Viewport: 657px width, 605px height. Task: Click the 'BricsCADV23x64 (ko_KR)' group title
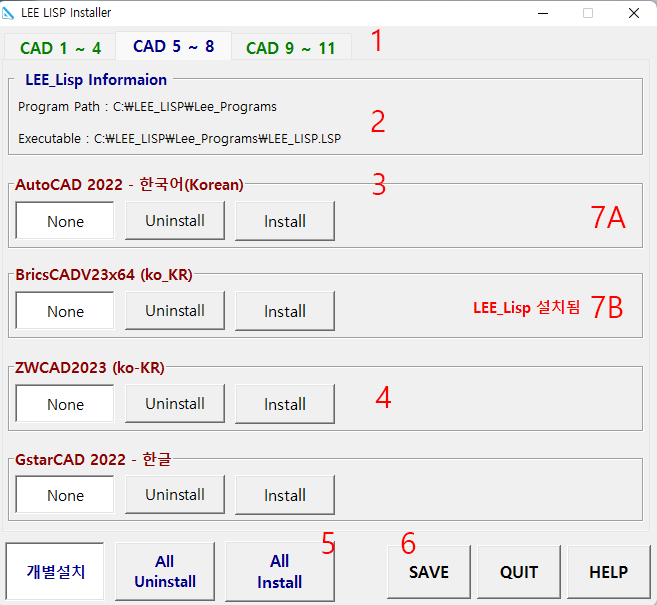tap(103, 275)
